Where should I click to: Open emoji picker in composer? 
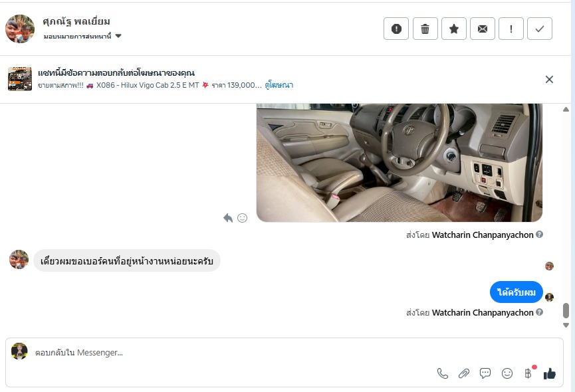point(507,373)
